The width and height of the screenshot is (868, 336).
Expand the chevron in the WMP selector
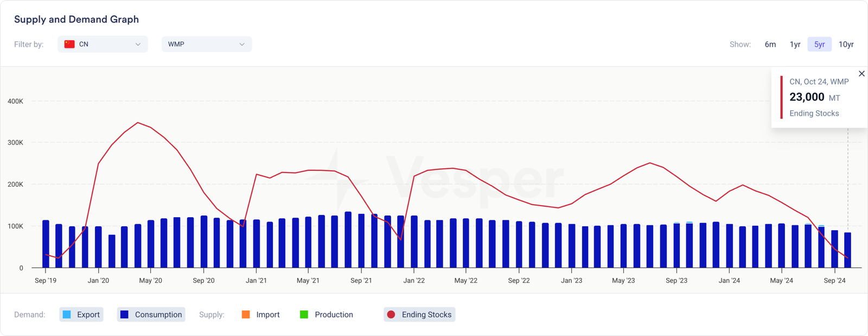(242, 45)
